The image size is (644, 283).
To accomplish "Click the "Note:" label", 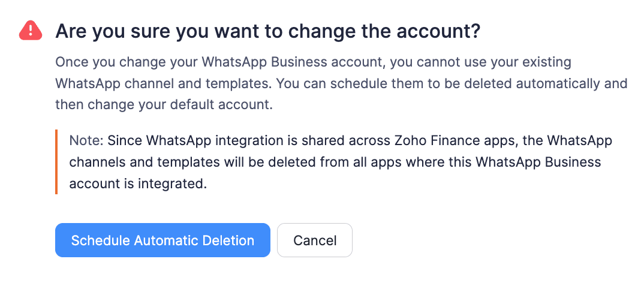I will coord(86,140).
